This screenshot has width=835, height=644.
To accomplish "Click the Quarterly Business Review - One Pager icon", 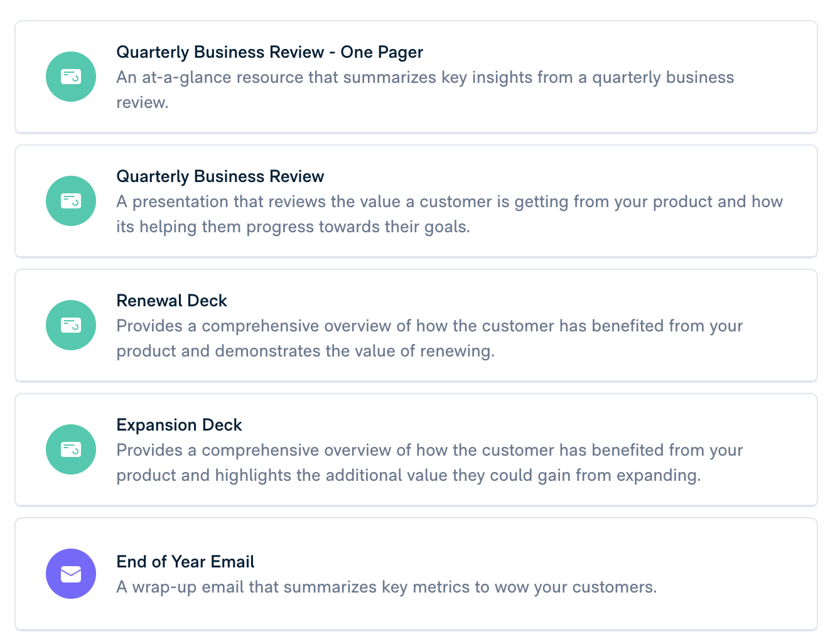I will click(71, 77).
